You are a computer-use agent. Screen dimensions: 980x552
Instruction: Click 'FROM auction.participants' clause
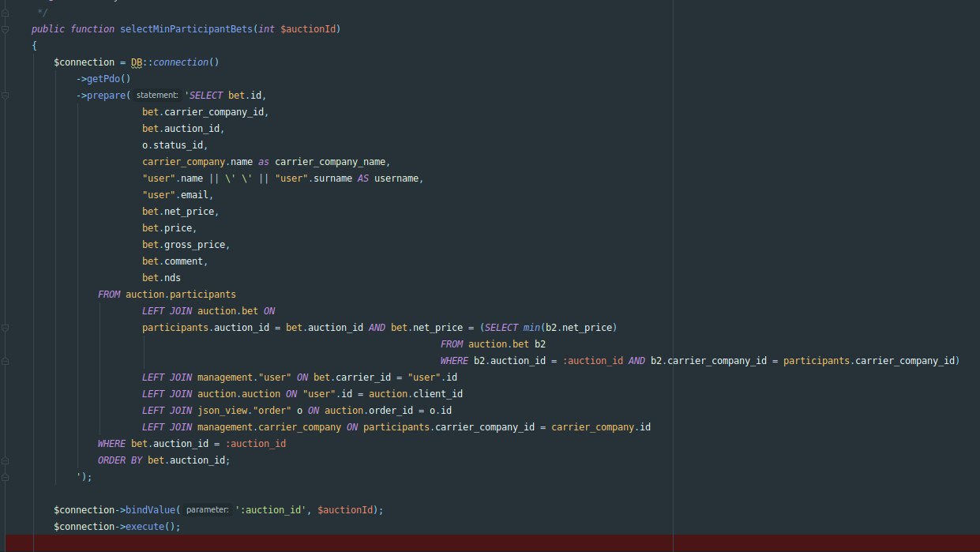click(x=167, y=294)
